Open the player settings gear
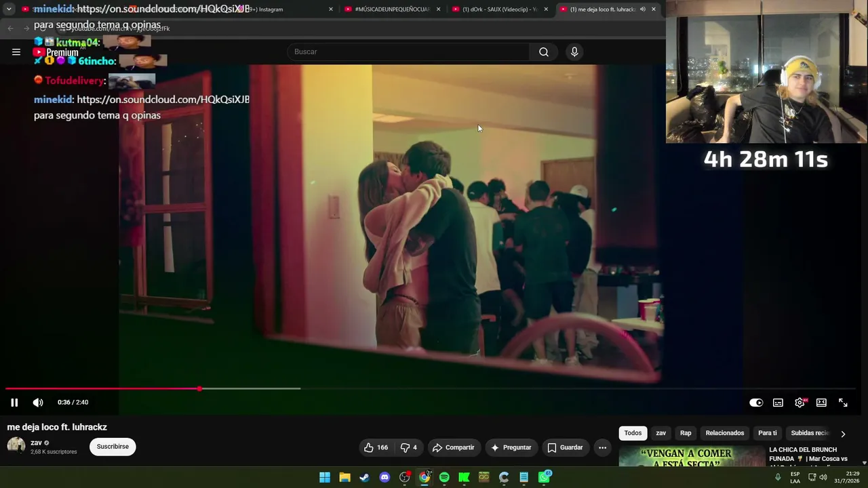This screenshot has width=868, height=488. coord(800,403)
